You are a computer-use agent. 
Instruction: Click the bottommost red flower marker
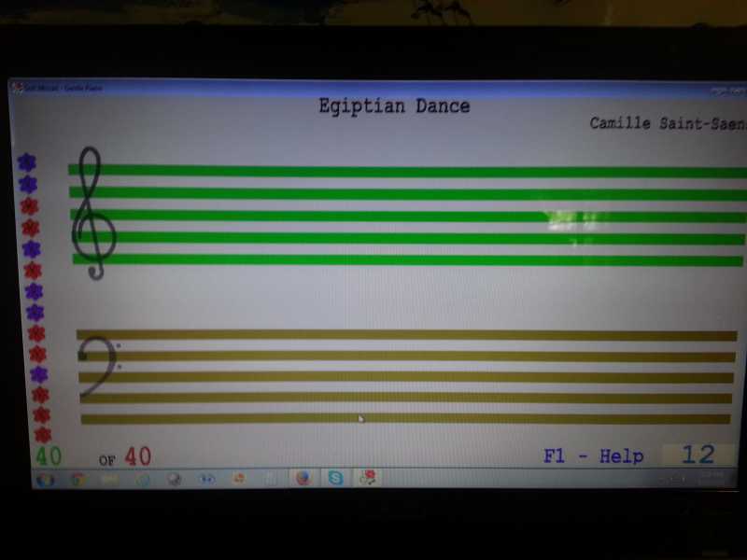43,435
